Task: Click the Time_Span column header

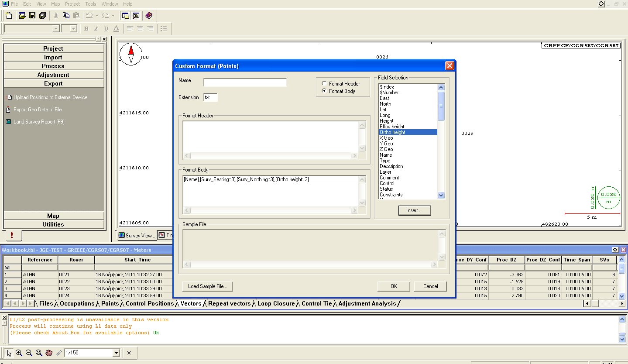Action: [x=577, y=260]
